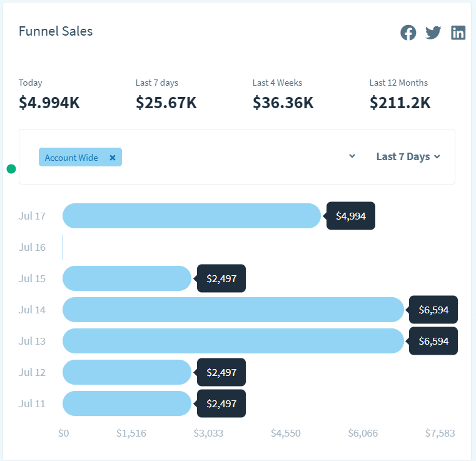This screenshot has width=476, height=461.
Task: Share via Twitter icon
Action: click(x=433, y=33)
